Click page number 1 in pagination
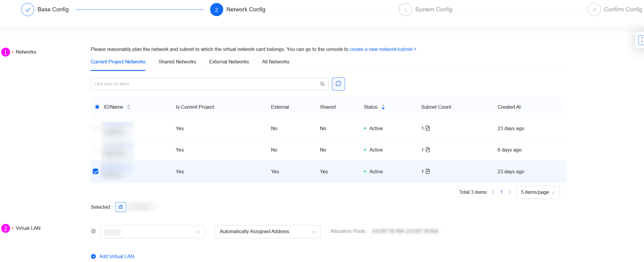The image size is (644, 262). click(501, 192)
